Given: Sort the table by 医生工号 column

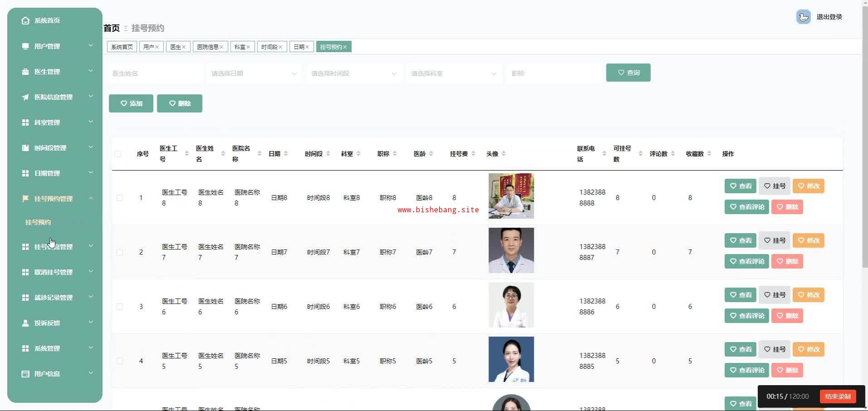Looking at the screenshot, I should click(x=186, y=154).
